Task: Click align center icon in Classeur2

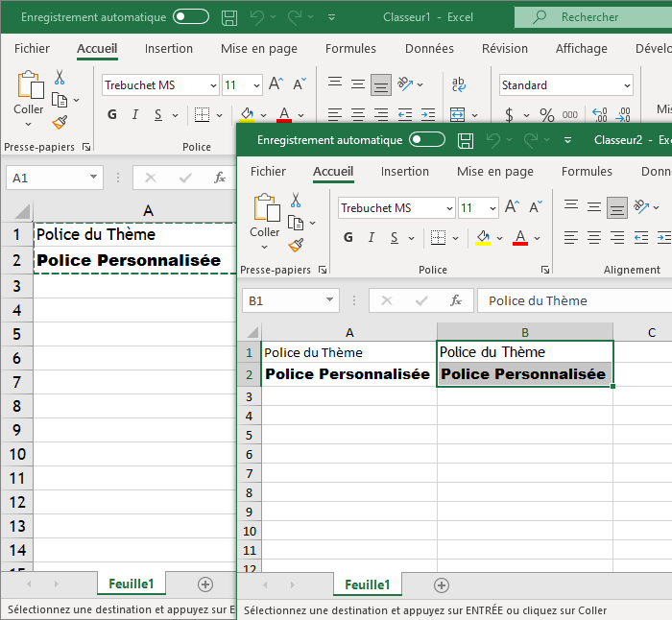Action: (x=594, y=237)
